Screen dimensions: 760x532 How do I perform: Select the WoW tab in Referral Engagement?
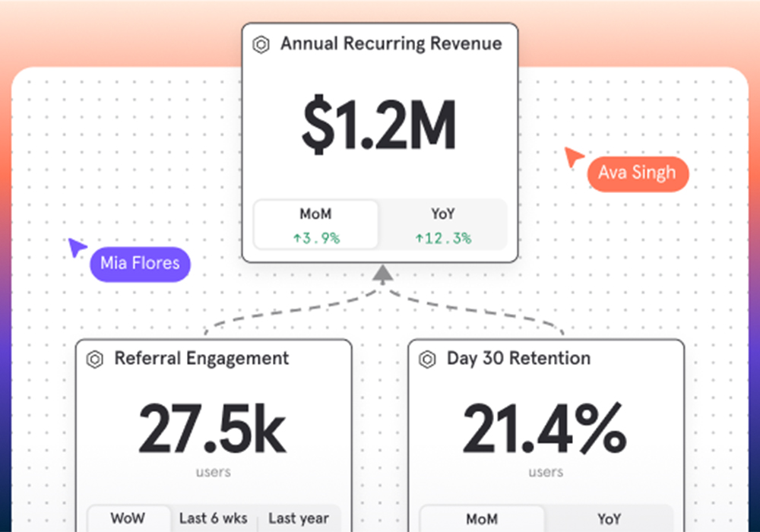(128, 519)
